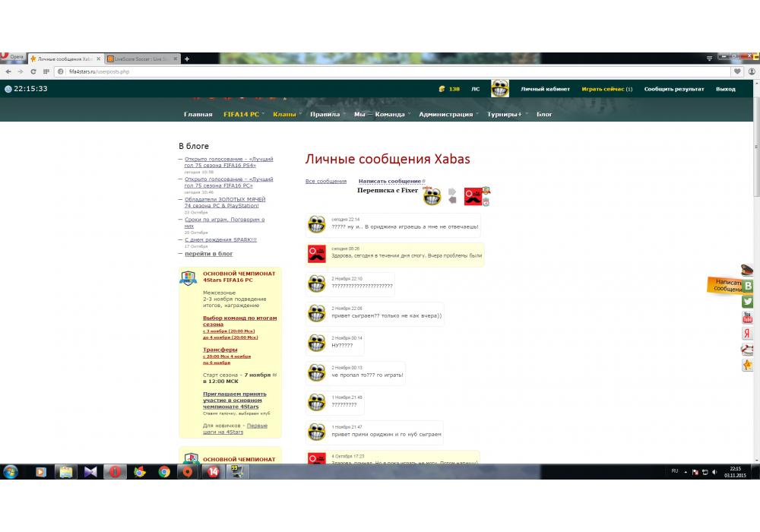Open the Главная menu item
The image size is (760, 532).
coord(198,114)
